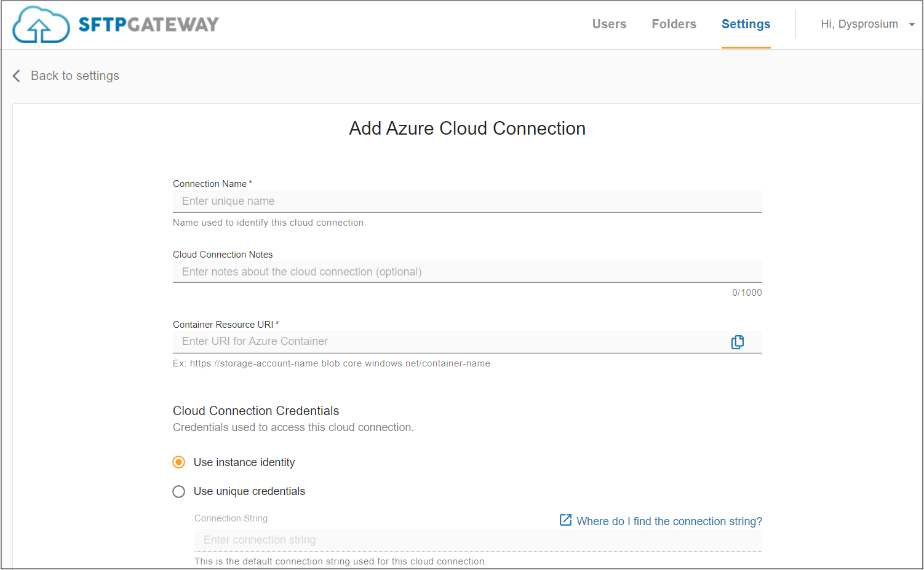Focus the Cloud Connection Notes field

click(468, 272)
